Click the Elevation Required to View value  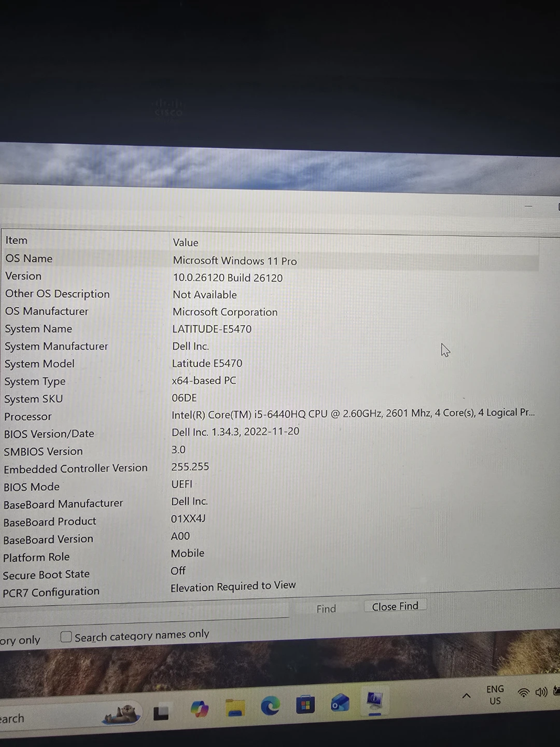(x=233, y=586)
